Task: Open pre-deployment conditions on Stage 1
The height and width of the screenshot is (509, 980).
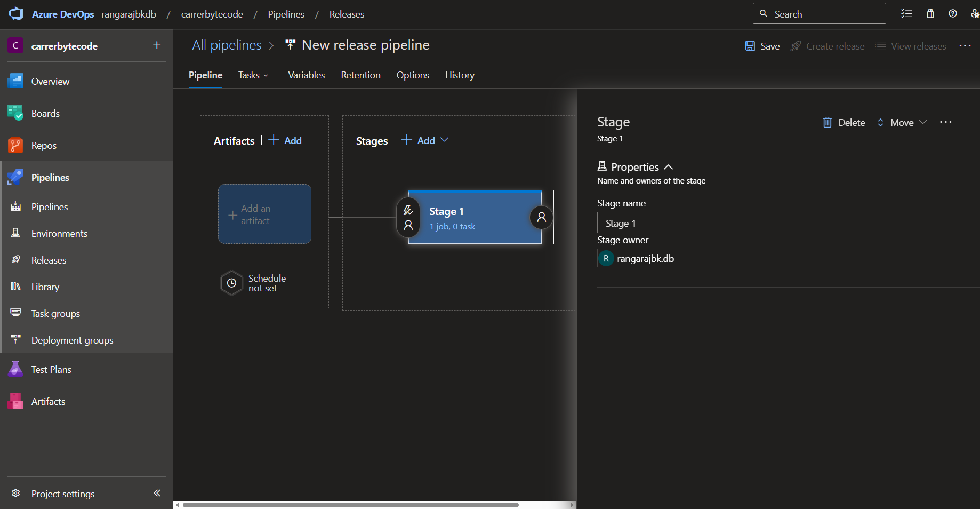Action: click(408, 217)
